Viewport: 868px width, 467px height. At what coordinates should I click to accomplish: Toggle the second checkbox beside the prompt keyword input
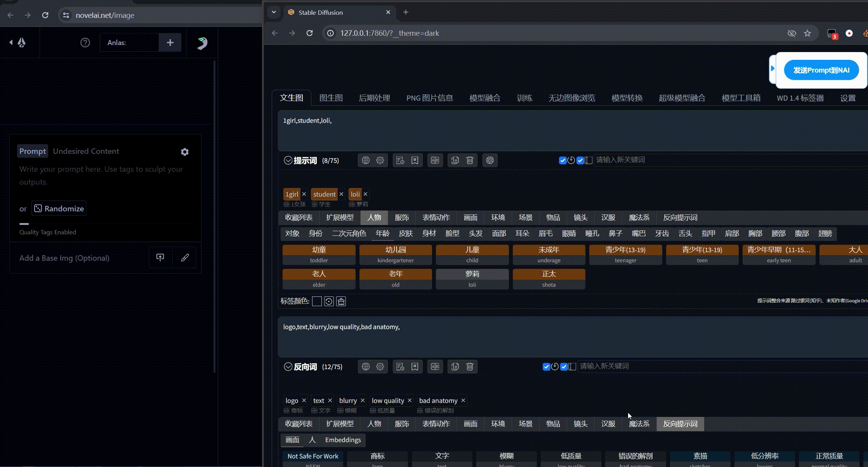(x=580, y=160)
